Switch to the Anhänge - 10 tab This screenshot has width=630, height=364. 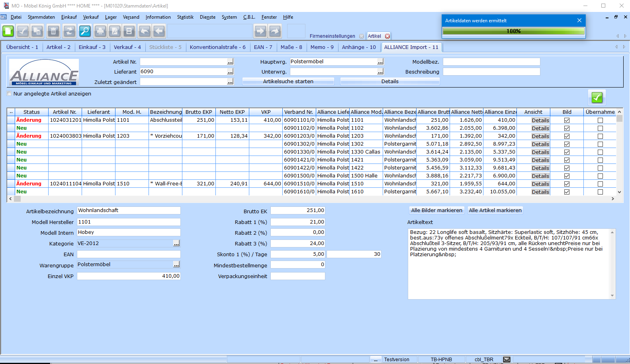click(x=359, y=47)
